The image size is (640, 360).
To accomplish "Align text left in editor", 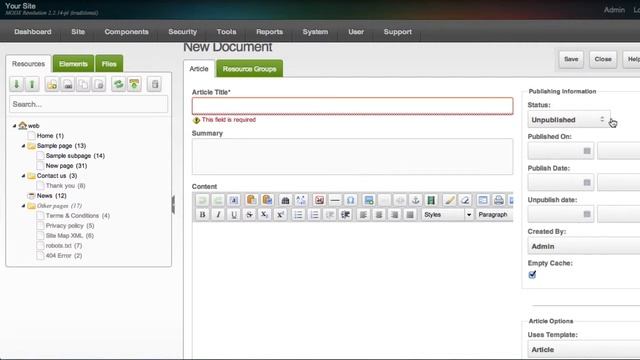I will pos(363,215).
